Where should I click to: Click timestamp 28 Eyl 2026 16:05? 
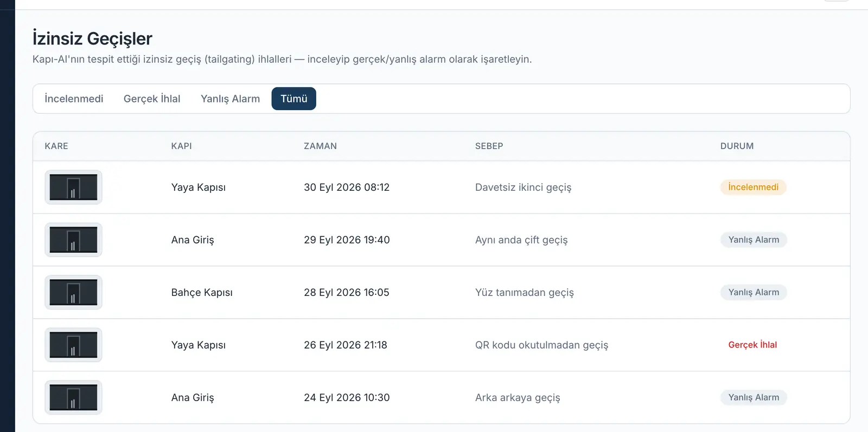pos(347,292)
